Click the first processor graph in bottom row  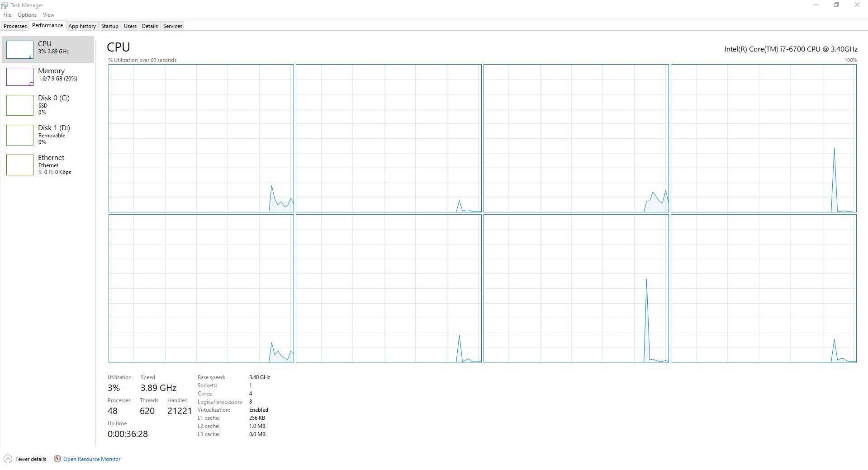[201, 288]
